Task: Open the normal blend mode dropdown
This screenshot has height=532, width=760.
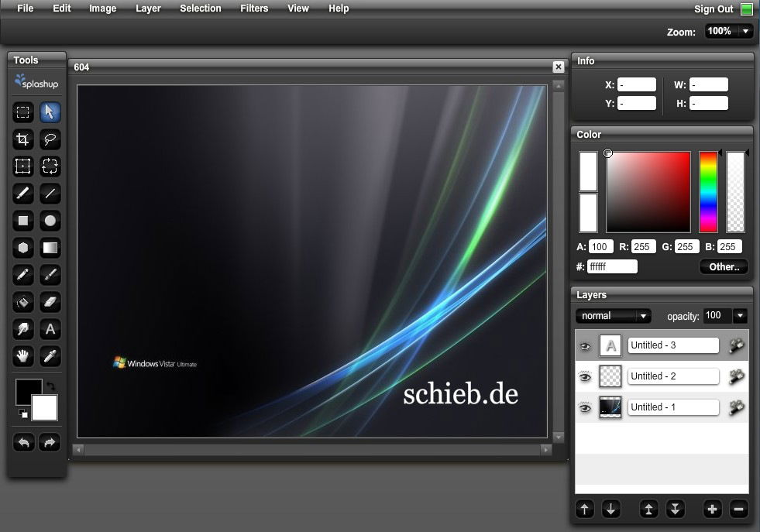Action: point(613,316)
